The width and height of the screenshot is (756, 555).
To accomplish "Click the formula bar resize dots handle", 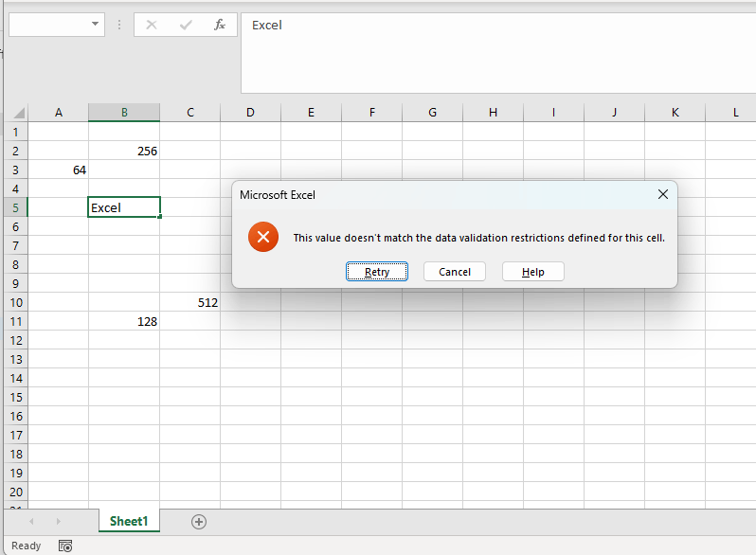I will coord(119,25).
